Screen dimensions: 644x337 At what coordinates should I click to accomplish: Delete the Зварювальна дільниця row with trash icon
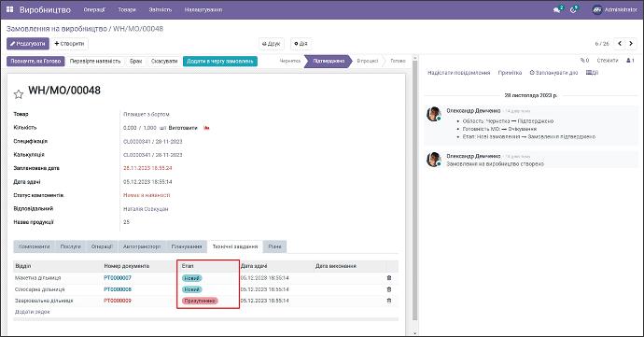pyautogui.click(x=389, y=301)
